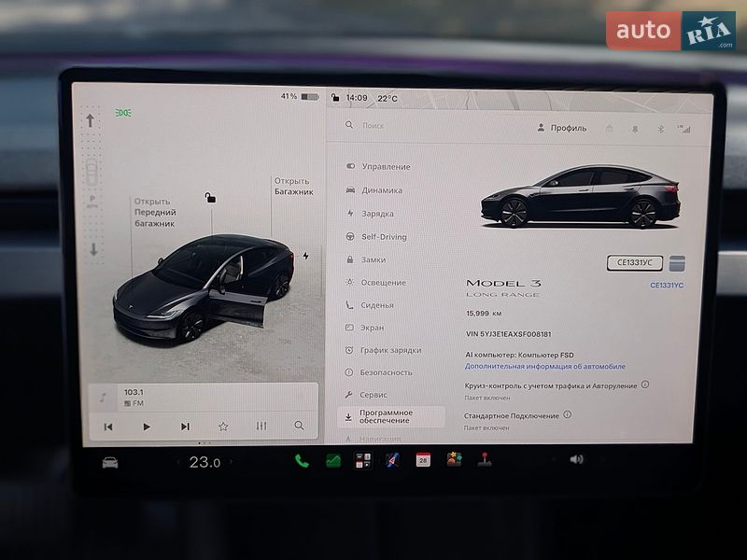Tap the VIN 5YJ3E1EAXSF008181 text
Image resolution: width=747 pixels, height=560 pixels.
point(508,334)
